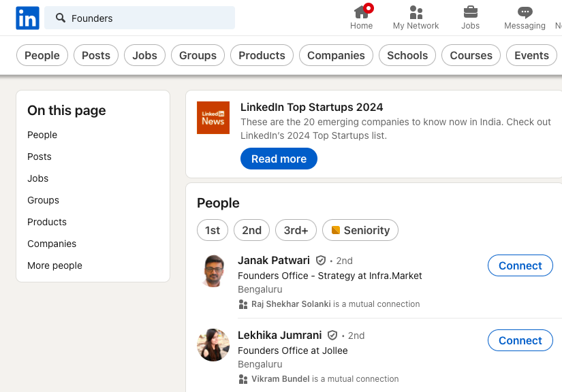Toggle the 2nd connections filter

(251, 230)
